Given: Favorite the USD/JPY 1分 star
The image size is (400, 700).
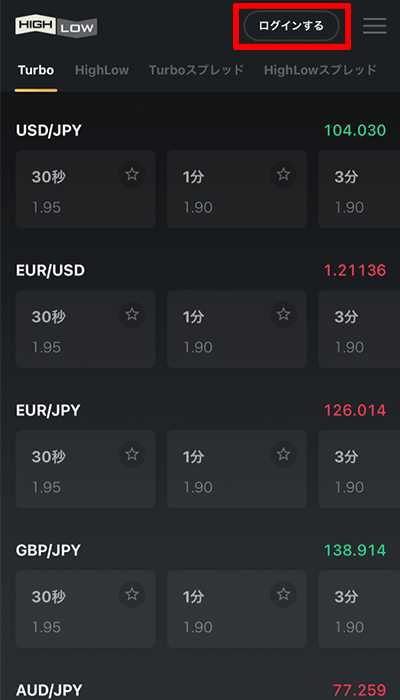Looking at the screenshot, I should (x=283, y=175).
